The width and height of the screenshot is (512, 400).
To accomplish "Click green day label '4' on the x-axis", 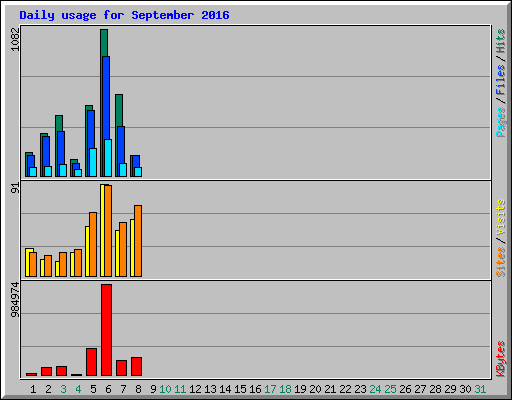I will (x=78, y=389).
